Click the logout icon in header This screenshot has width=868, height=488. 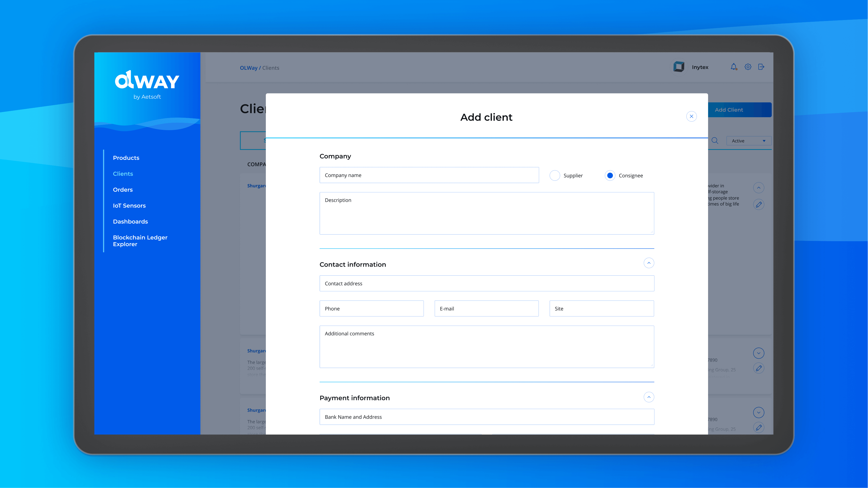(761, 67)
